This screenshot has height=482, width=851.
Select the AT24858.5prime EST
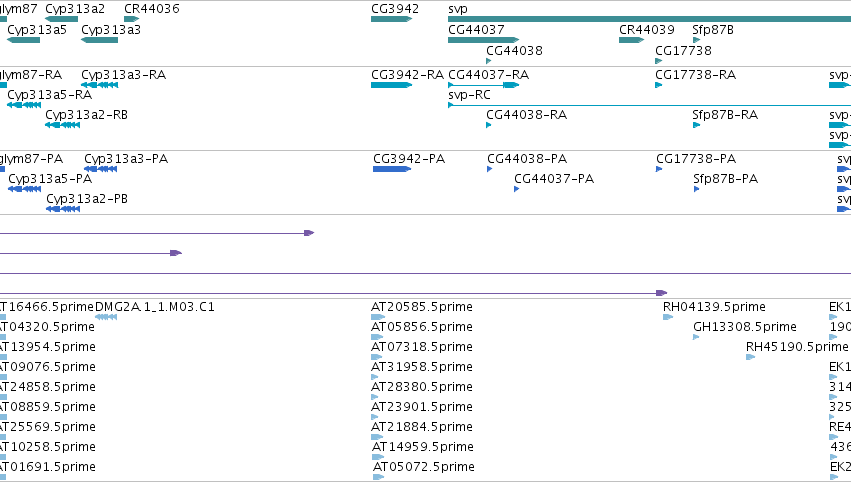[3, 397]
